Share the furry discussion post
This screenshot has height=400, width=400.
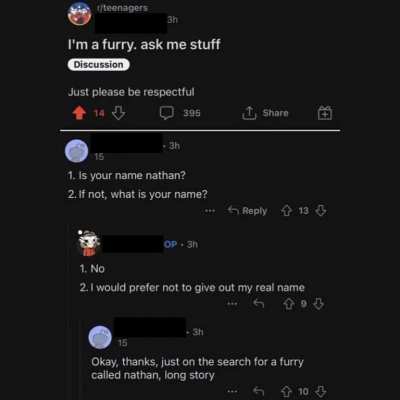click(265, 113)
